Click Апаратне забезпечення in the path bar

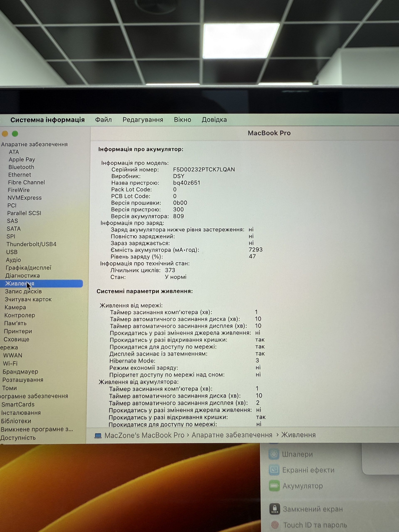(x=232, y=435)
